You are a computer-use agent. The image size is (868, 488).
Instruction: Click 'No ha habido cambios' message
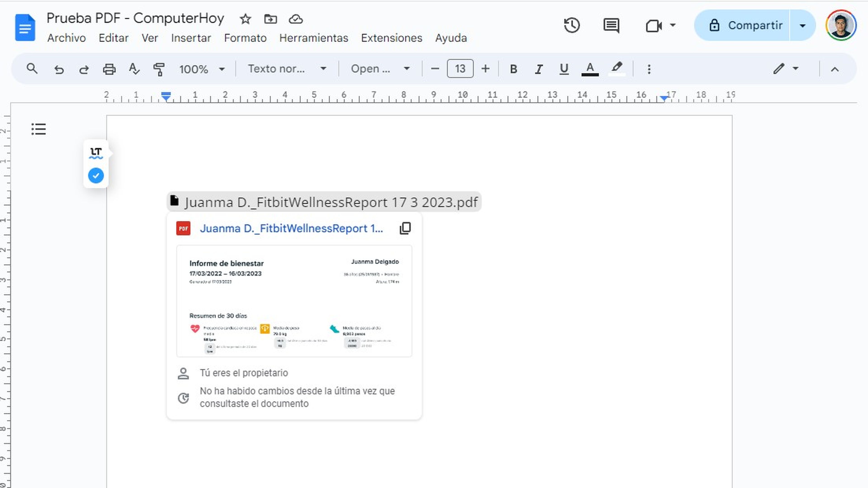(x=297, y=397)
